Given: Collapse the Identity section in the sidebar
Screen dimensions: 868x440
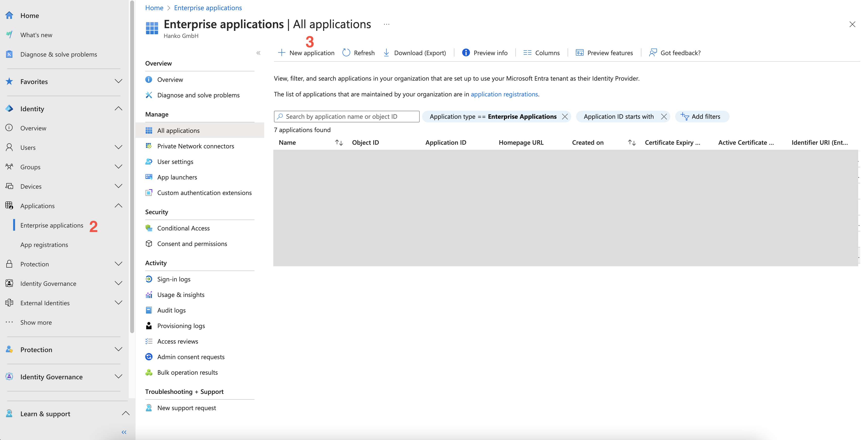Looking at the screenshot, I should point(118,109).
